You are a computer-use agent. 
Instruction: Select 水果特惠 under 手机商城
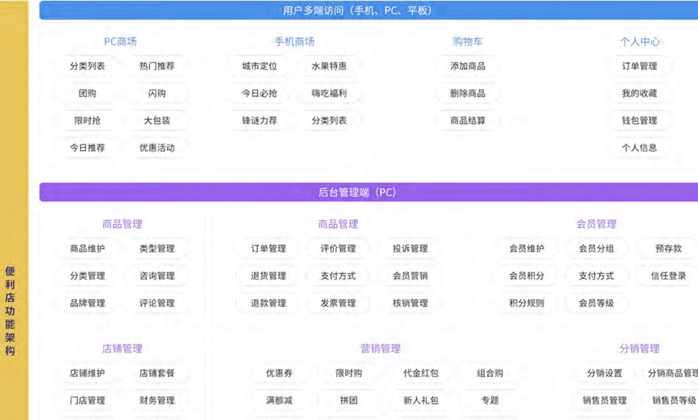[x=329, y=66]
